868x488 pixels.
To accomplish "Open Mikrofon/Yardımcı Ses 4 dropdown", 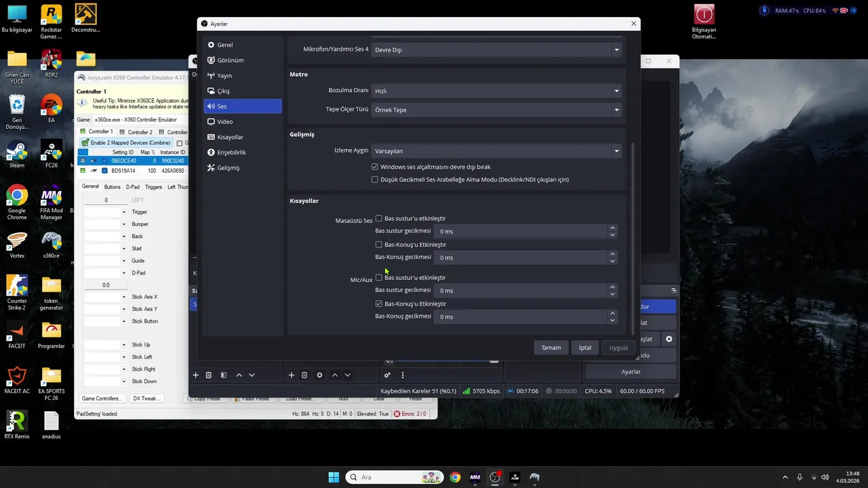I will point(496,49).
